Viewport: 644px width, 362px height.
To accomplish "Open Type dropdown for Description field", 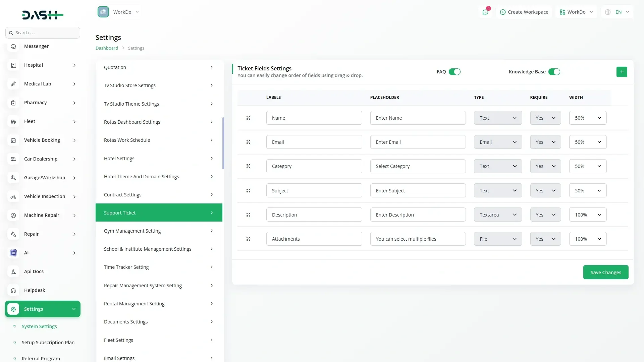I will (x=498, y=215).
